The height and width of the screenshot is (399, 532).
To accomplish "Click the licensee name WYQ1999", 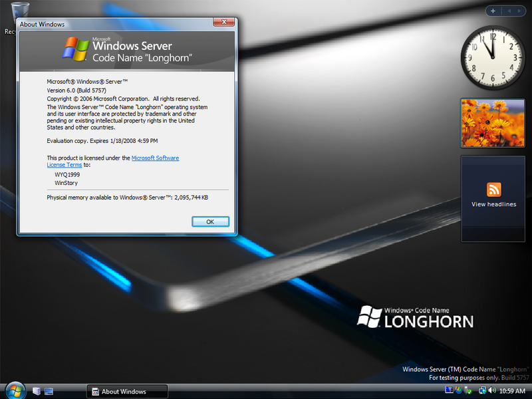I will point(67,174).
